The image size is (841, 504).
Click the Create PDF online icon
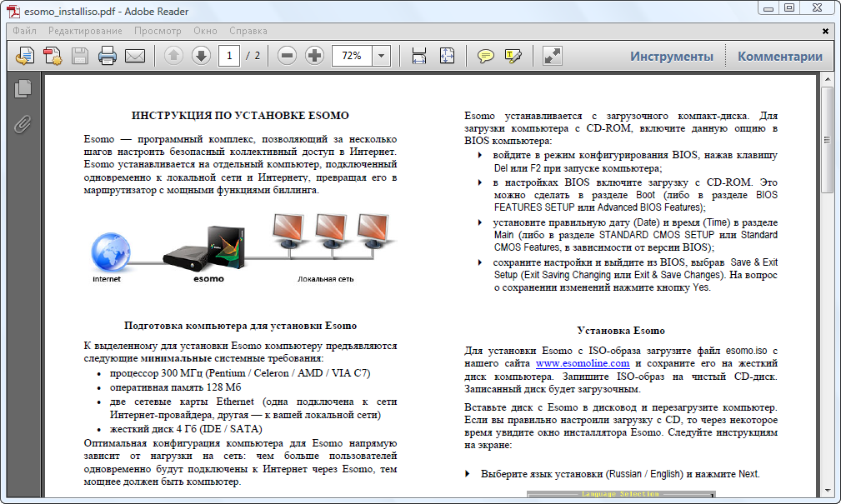[53, 56]
